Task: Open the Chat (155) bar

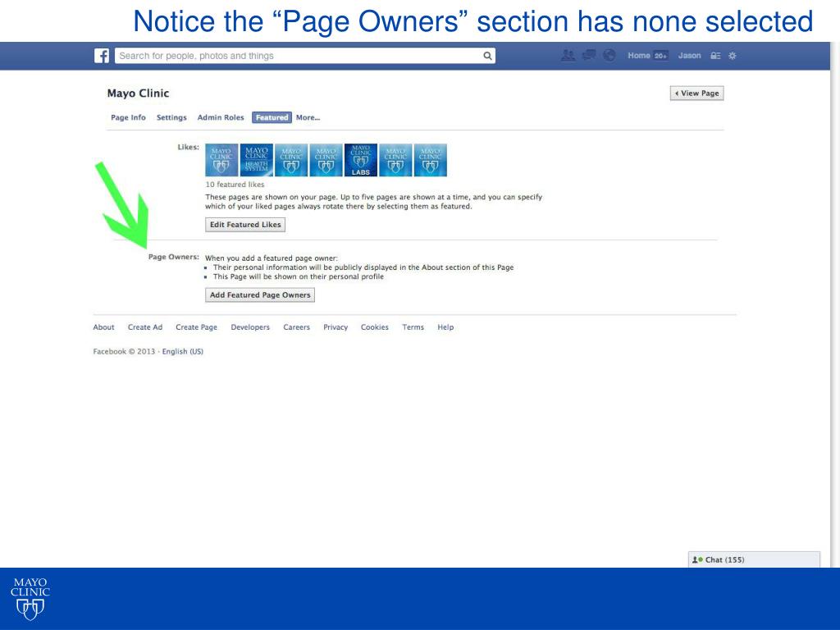Action: pos(754,559)
